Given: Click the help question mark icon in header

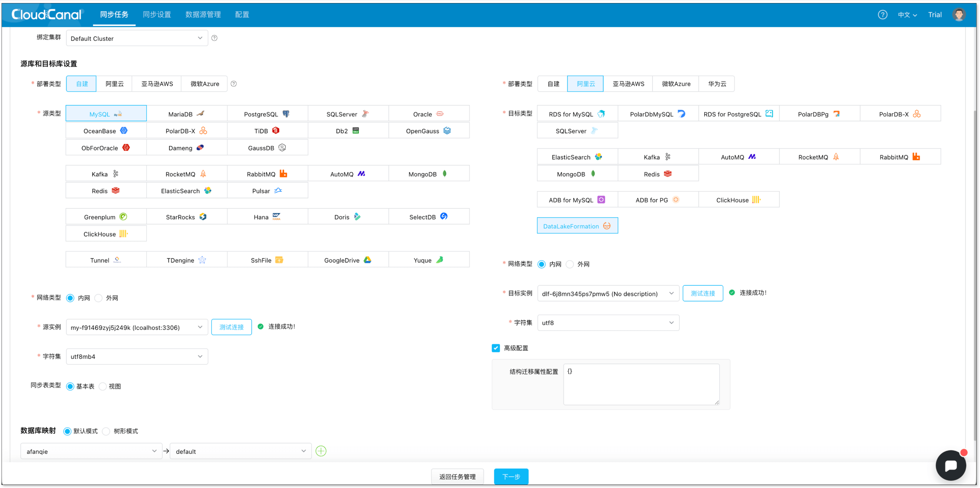Looking at the screenshot, I should pos(882,15).
